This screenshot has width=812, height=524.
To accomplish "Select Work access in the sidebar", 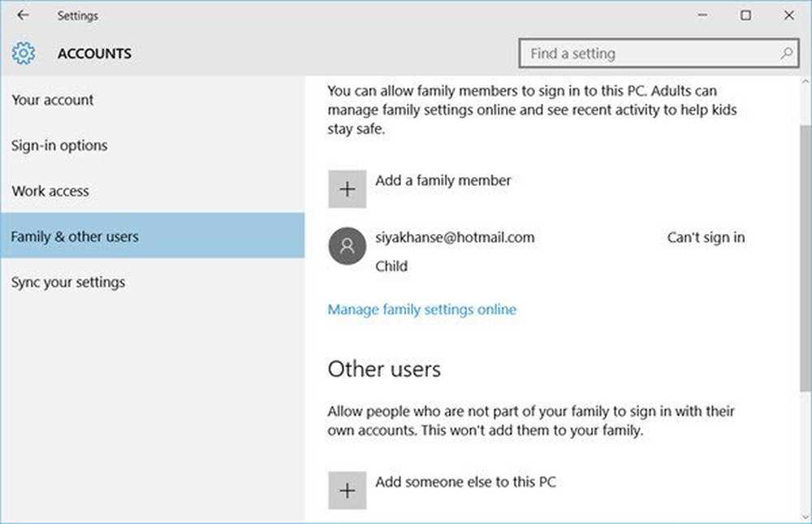I will (50, 191).
